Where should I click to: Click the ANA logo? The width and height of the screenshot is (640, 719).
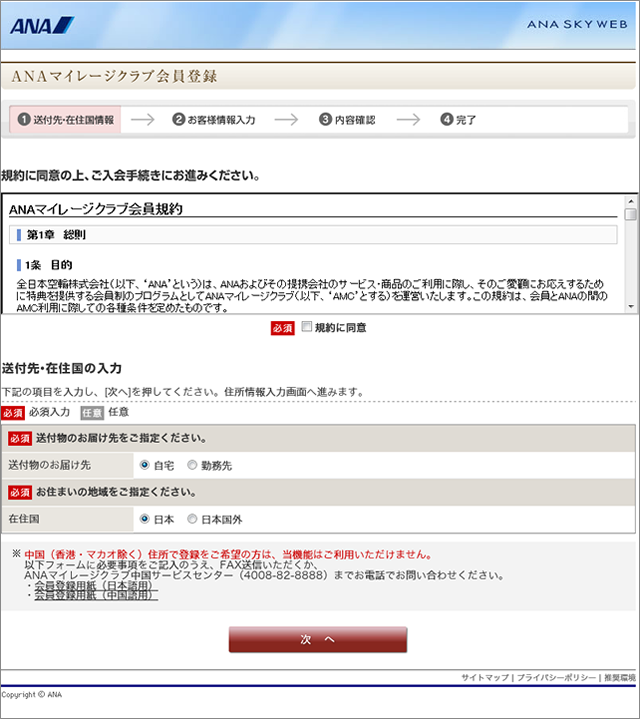coord(42,25)
